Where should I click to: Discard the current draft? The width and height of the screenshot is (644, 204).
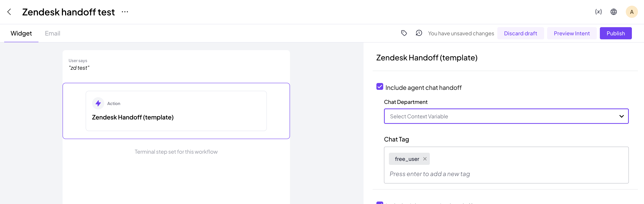pos(520,33)
